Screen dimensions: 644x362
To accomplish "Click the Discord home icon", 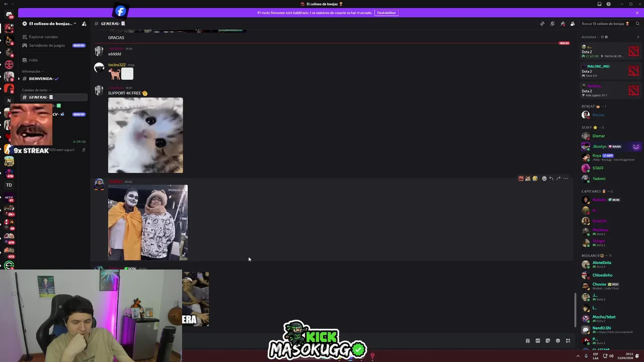I will (9, 15).
